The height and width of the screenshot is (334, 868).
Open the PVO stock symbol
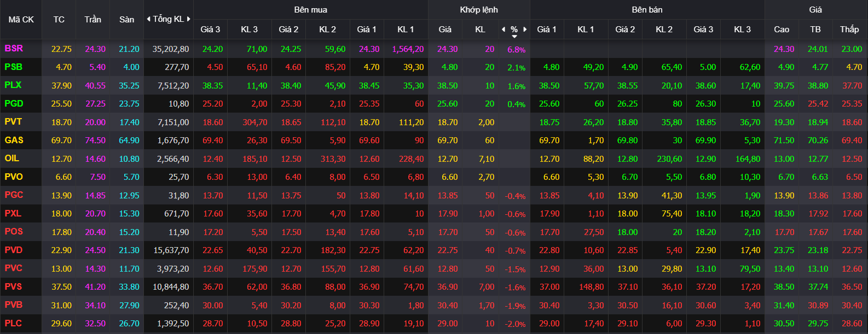click(14, 177)
